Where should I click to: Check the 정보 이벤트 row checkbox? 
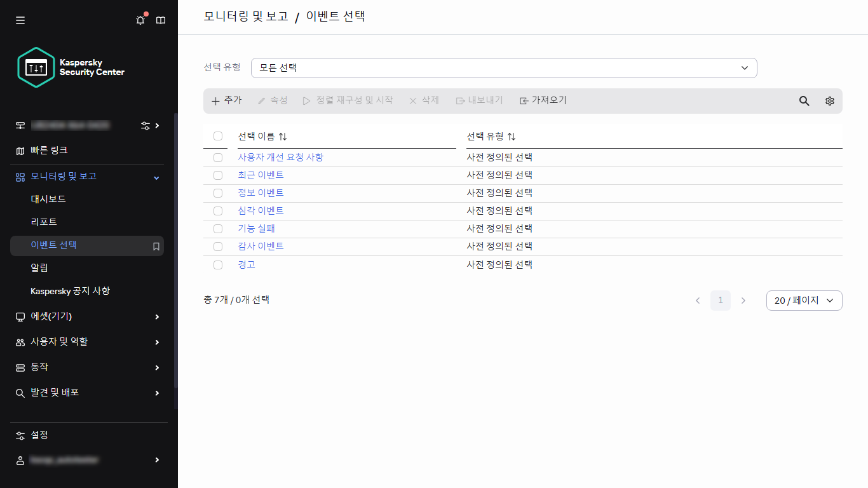[x=218, y=193]
